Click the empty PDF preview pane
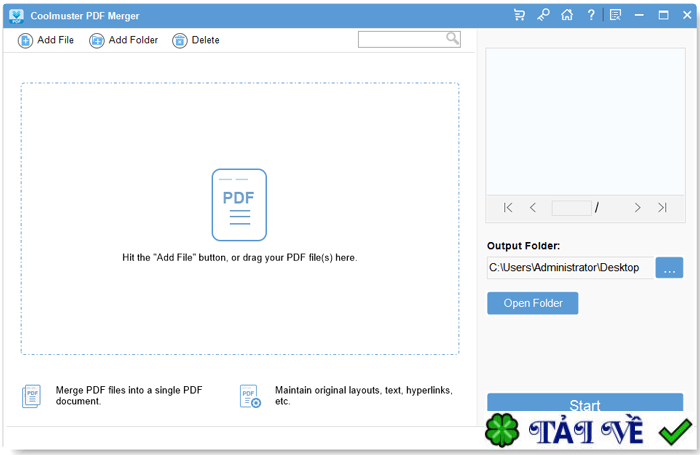The width and height of the screenshot is (700, 455). pos(585,121)
